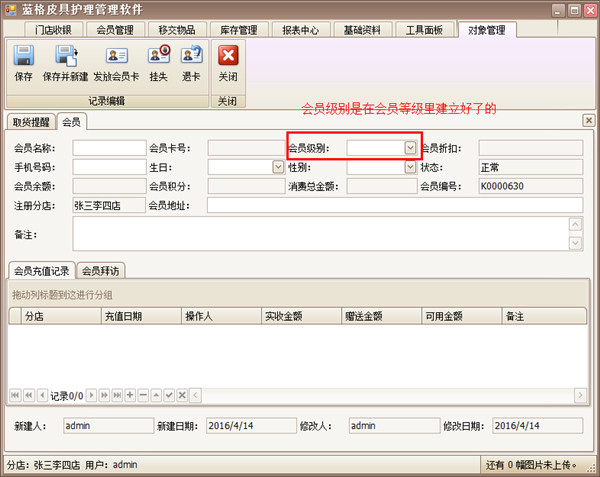Sort by 实收金额 column header
600x477 pixels.
(x=302, y=316)
